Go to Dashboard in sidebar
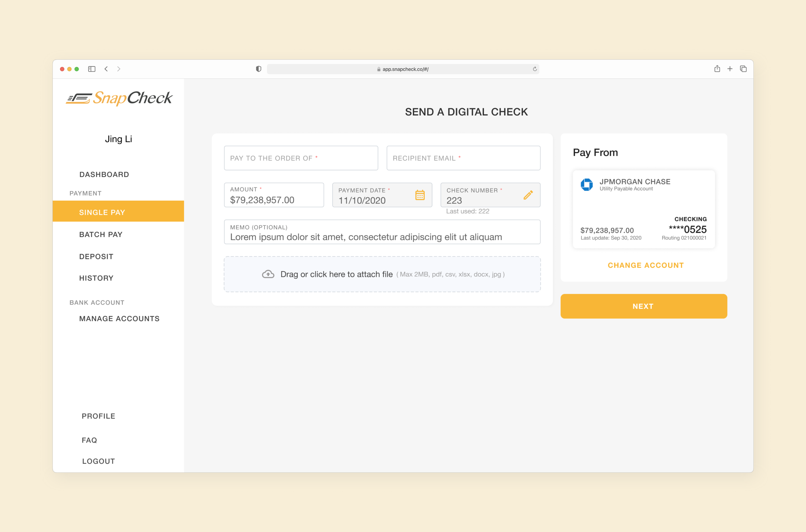 [x=104, y=174]
